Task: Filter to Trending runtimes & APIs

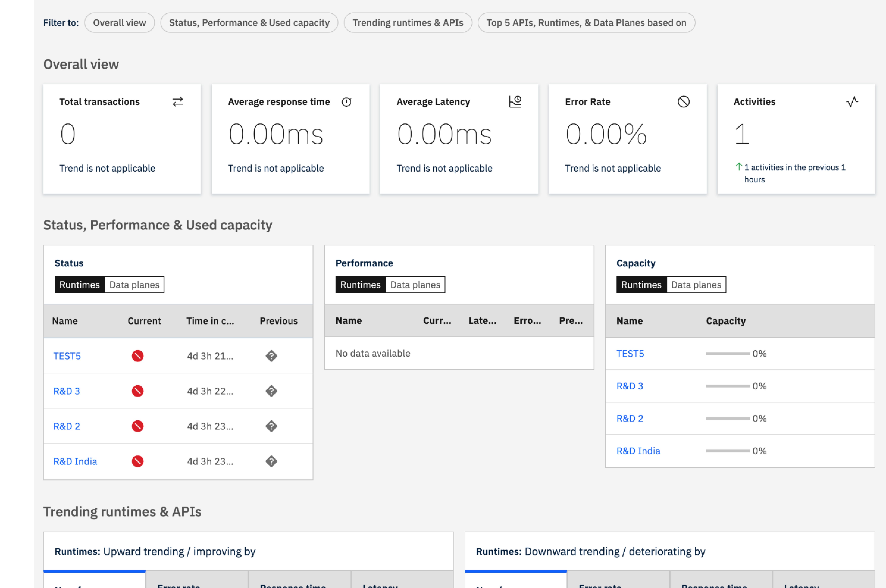Action: coord(408,23)
